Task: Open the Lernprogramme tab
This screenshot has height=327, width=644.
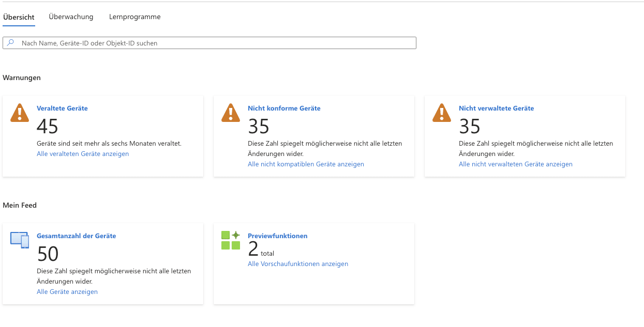Action: [135, 17]
